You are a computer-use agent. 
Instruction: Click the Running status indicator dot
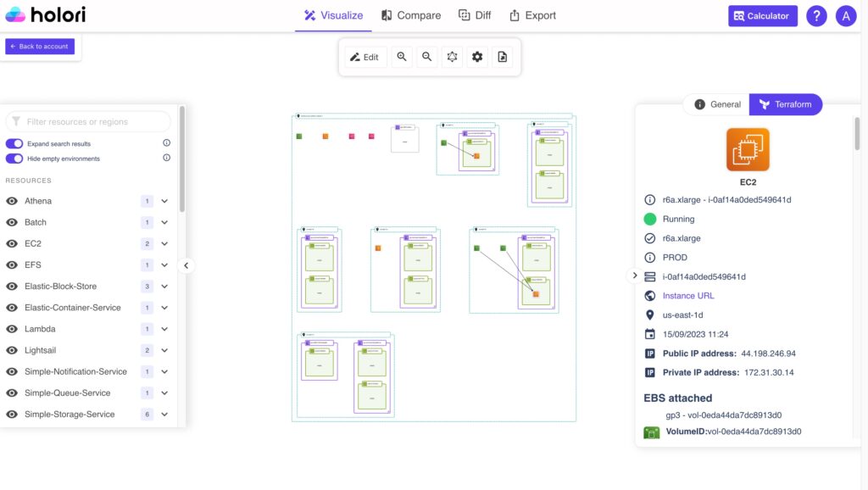pos(650,219)
